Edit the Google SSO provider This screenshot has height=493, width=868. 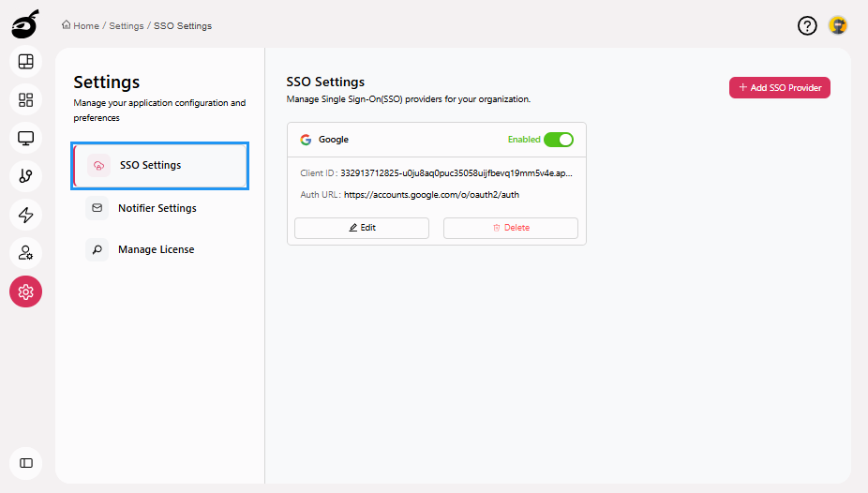pyautogui.click(x=362, y=228)
